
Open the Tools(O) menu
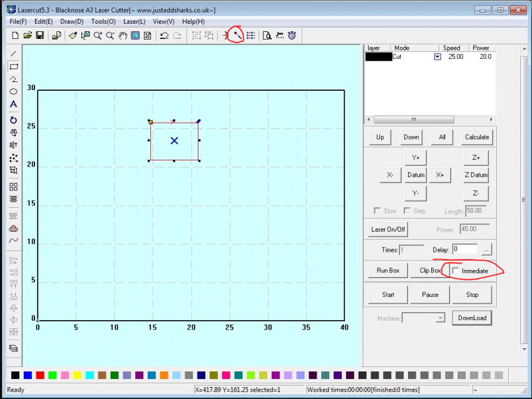(x=103, y=21)
